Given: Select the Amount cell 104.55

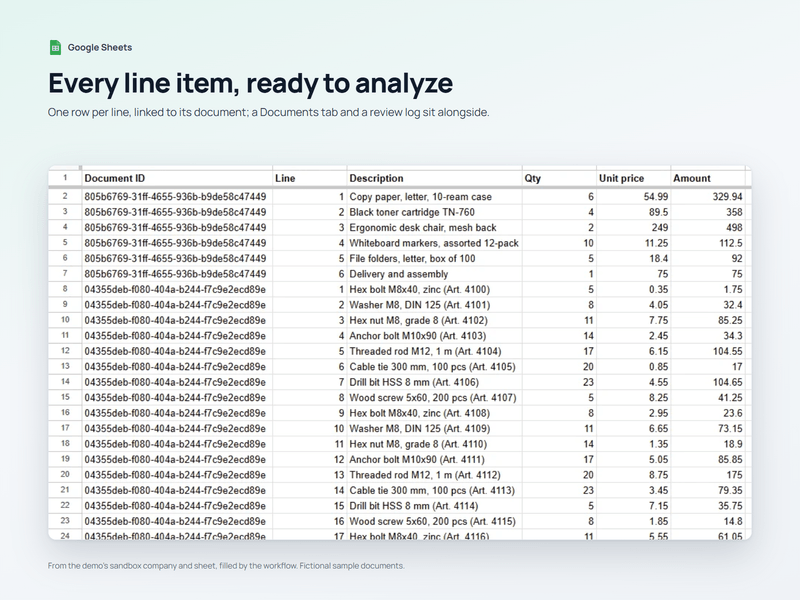Looking at the screenshot, I should click(708, 352).
